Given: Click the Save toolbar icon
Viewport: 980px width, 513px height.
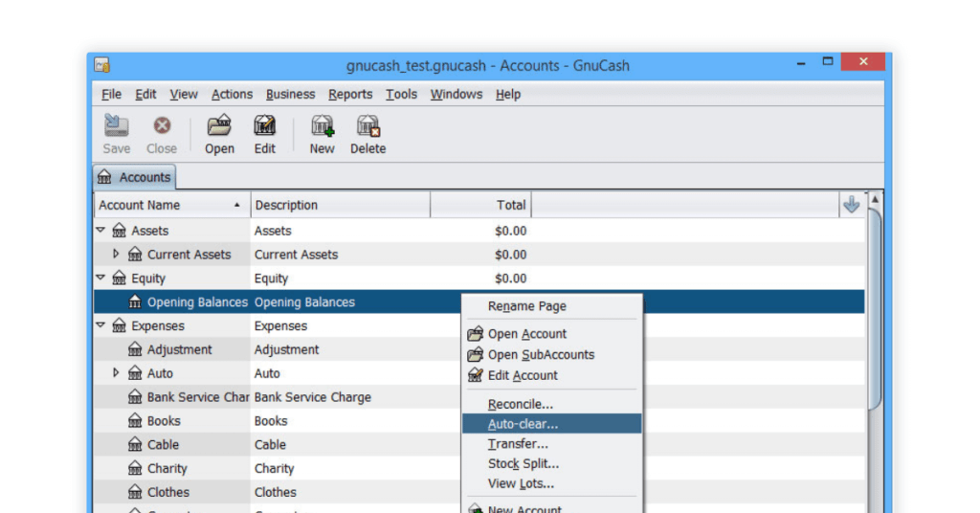Looking at the screenshot, I should pos(116,126).
